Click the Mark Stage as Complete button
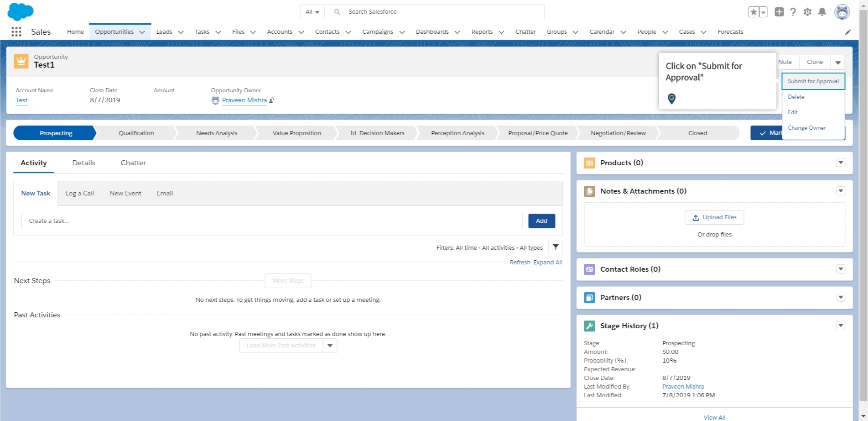 [766, 133]
